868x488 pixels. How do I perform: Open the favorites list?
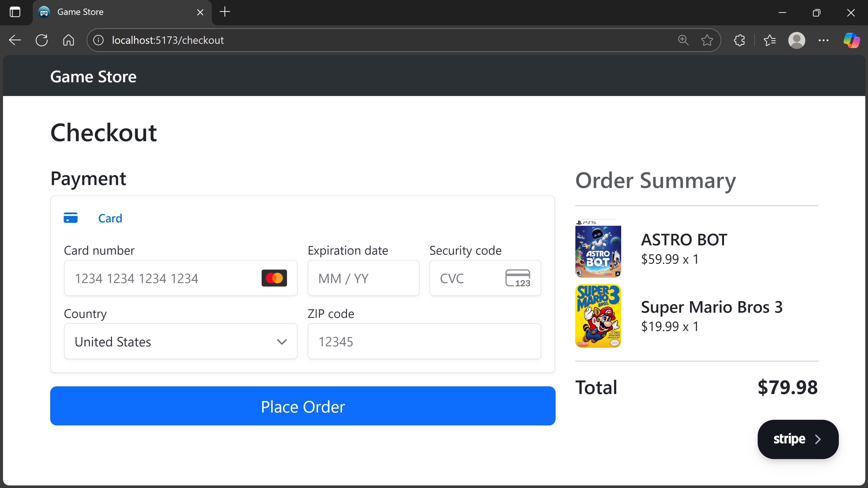(x=770, y=40)
